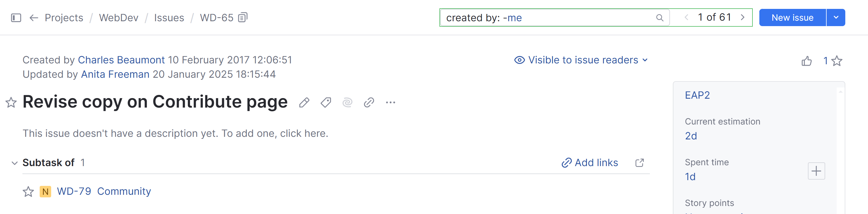Viewport: 868px width, 214px height.
Task: Edit the issue title with pencil icon
Action: pos(305,102)
